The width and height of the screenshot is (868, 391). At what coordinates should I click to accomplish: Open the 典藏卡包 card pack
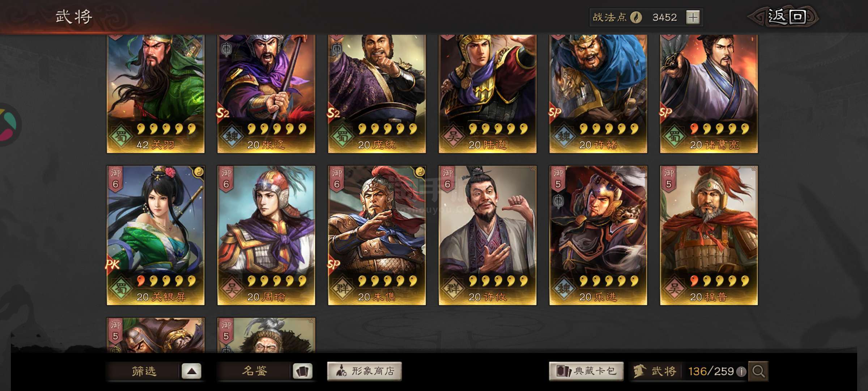point(586,371)
